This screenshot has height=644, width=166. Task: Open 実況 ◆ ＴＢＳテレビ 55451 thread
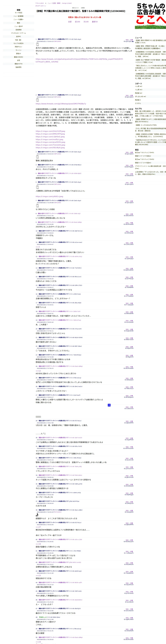pos(145,153)
